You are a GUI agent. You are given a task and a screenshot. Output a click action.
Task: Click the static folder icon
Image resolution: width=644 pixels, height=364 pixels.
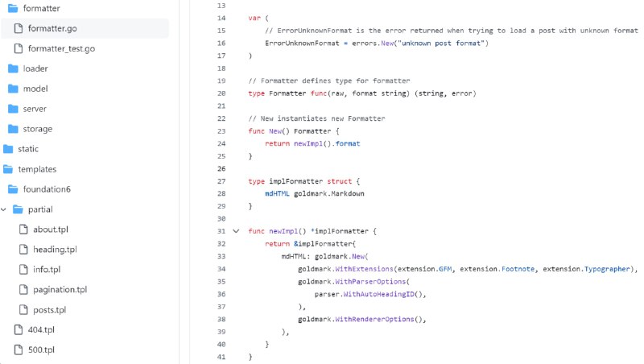click(8, 149)
